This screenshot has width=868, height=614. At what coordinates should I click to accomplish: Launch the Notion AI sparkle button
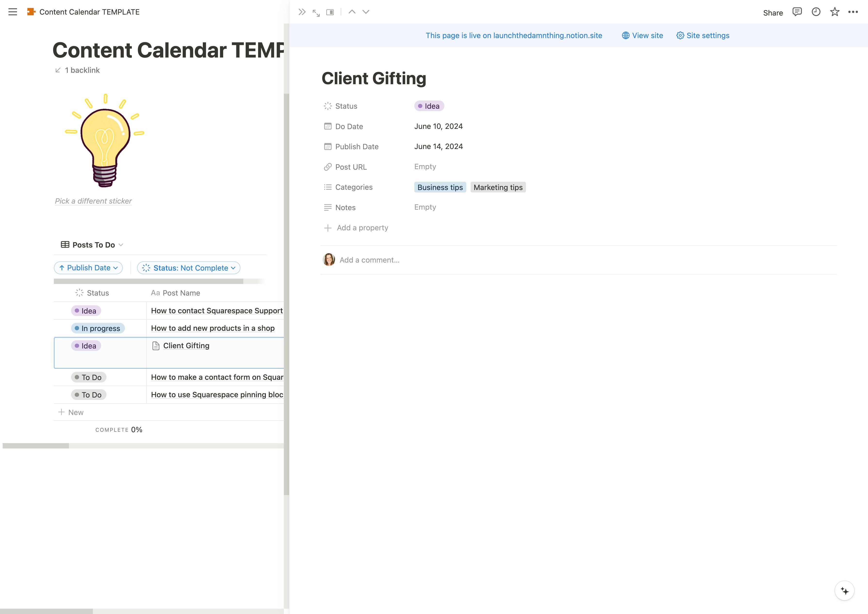[x=844, y=590]
